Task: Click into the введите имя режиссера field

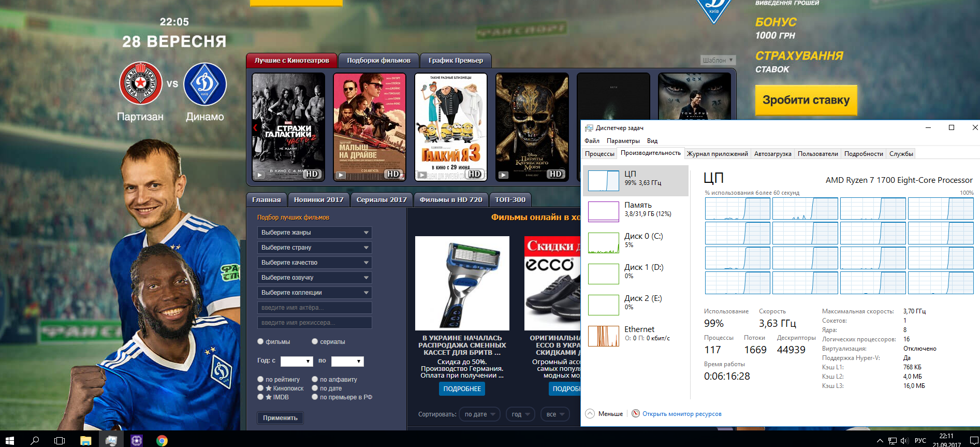Action: [315, 323]
